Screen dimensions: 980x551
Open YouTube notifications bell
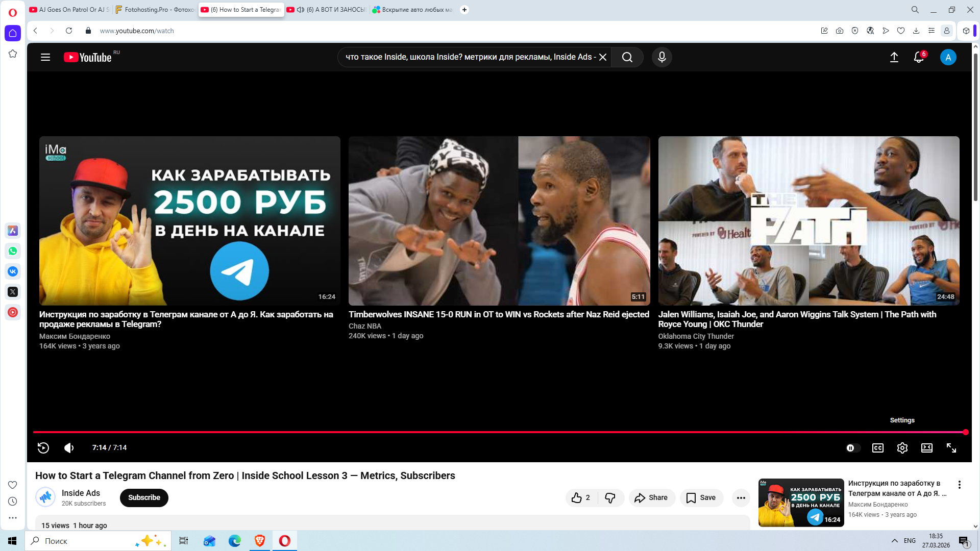tap(918, 57)
